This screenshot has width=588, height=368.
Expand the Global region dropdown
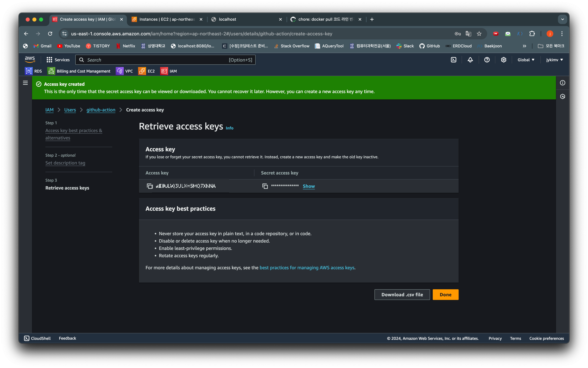(x=526, y=60)
